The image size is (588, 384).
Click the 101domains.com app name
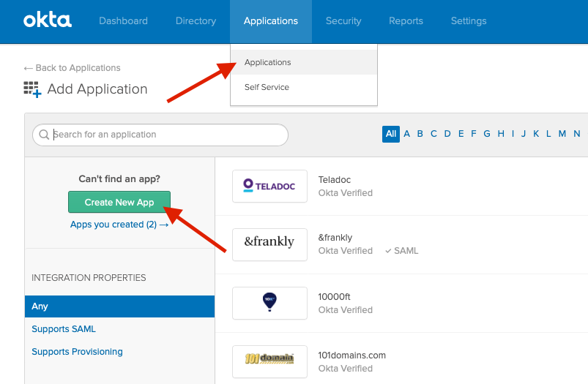(351, 355)
